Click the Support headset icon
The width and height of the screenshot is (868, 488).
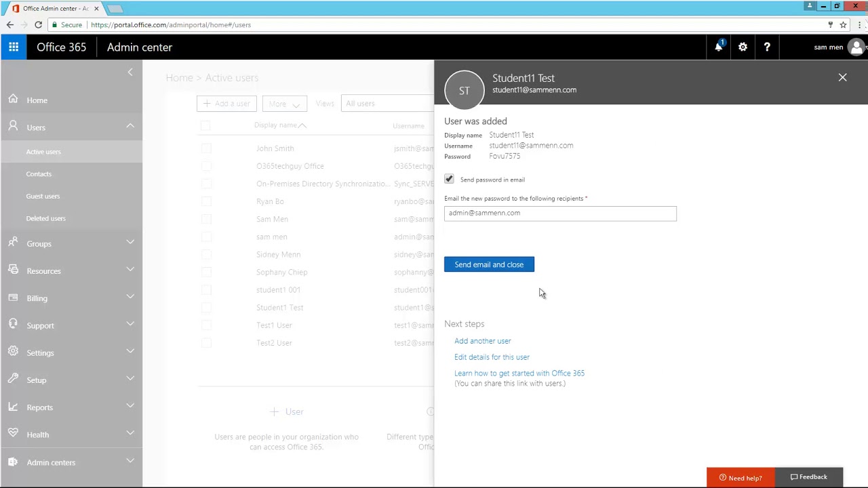(x=14, y=325)
